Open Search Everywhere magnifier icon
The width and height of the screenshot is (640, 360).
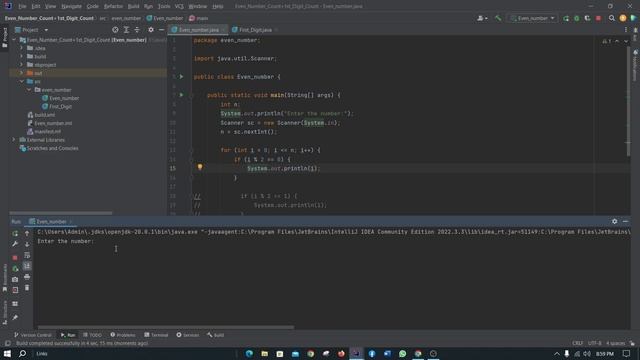(x=611, y=18)
